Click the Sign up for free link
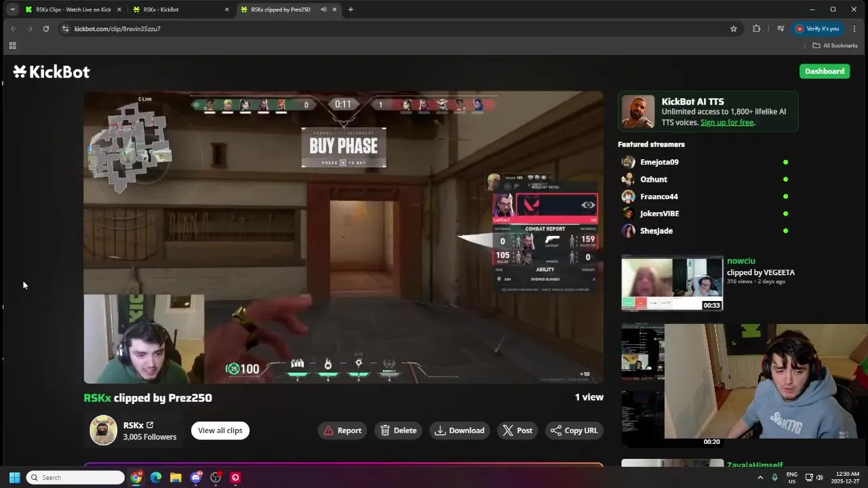The width and height of the screenshot is (868, 488). (x=727, y=123)
